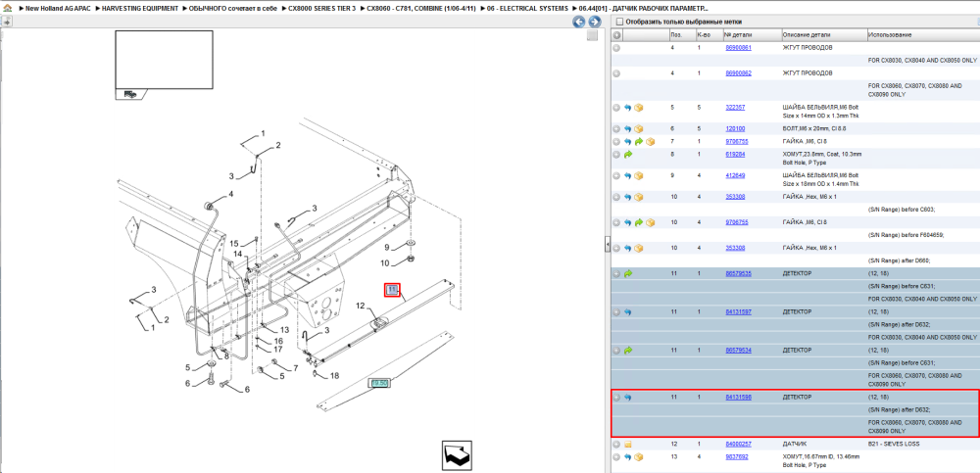Toggle 'Отобразить только выбранные метки' checkbox

click(619, 22)
